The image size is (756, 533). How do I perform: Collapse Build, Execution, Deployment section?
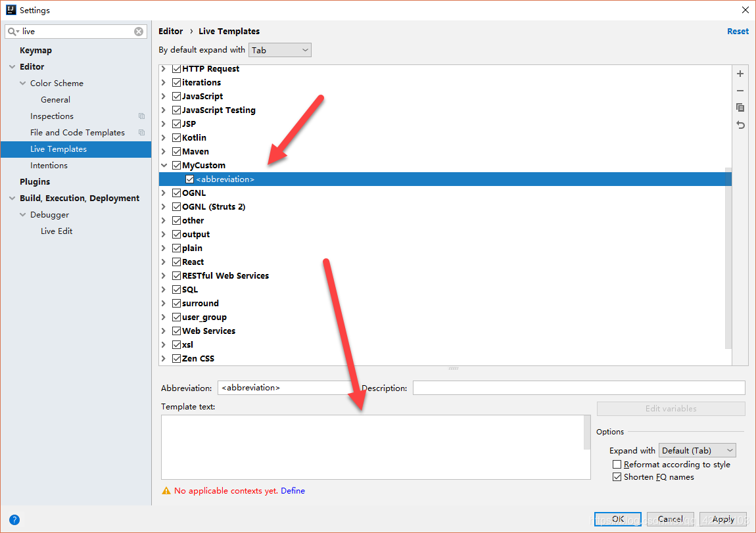[x=12, y=198]
